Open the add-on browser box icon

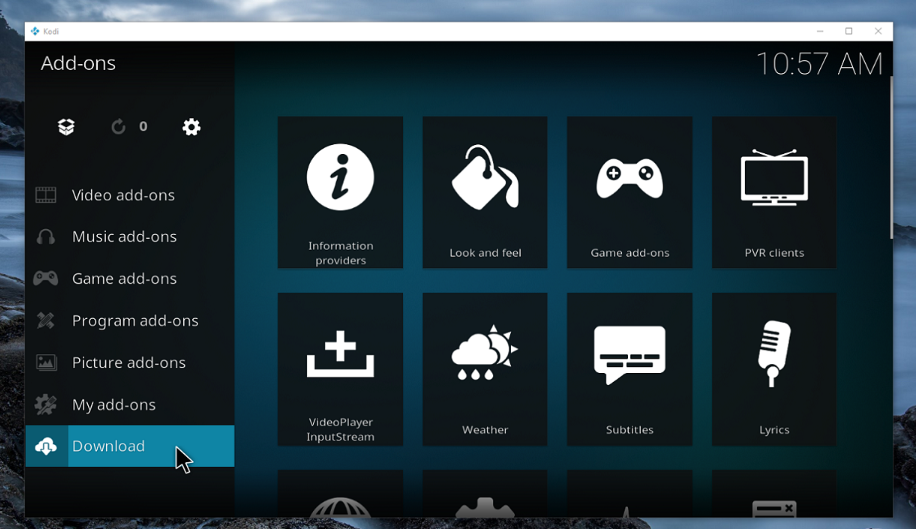pyautogui.click(x=66, y=127)
